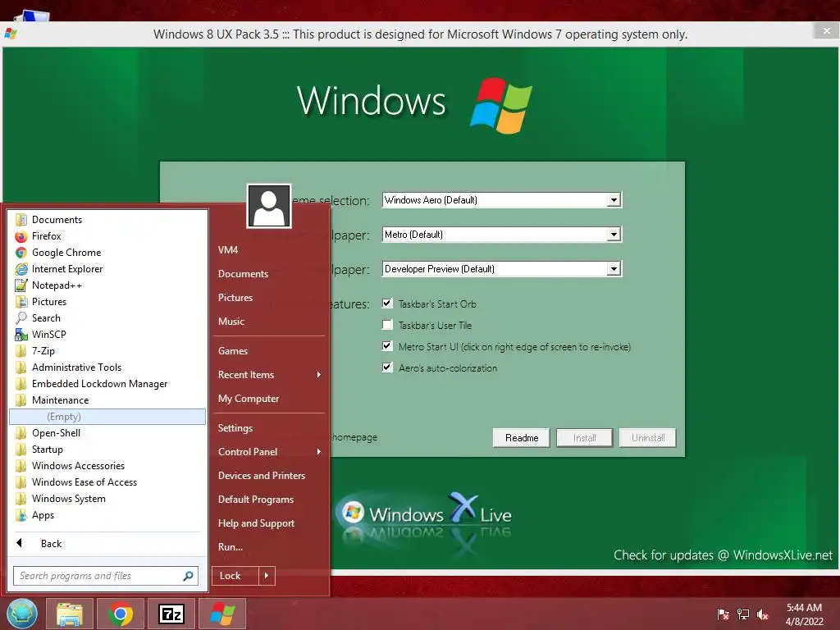
Task: Open 7-Zip from the taskbar
Action: click(x=171, y=614)
